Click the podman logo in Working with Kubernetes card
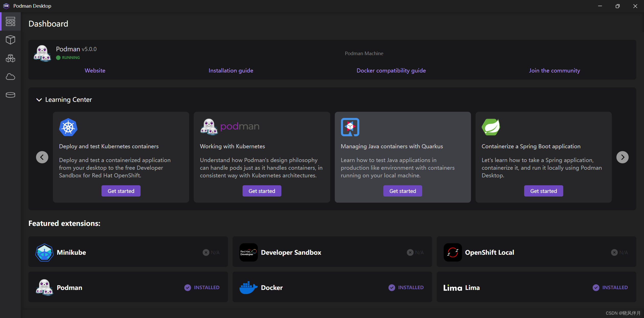Image resolution: width=644 pixels, height=318 pixels. 230,127
